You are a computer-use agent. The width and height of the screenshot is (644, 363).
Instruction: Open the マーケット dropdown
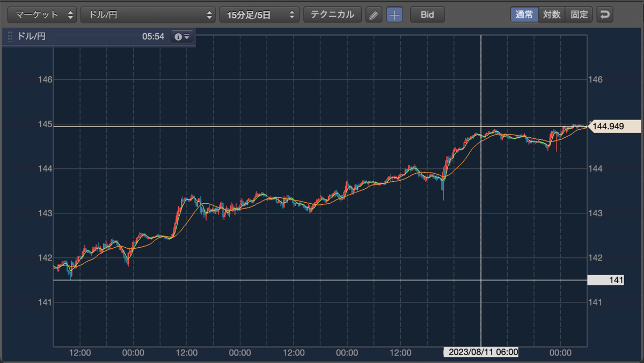pos(42,14)
